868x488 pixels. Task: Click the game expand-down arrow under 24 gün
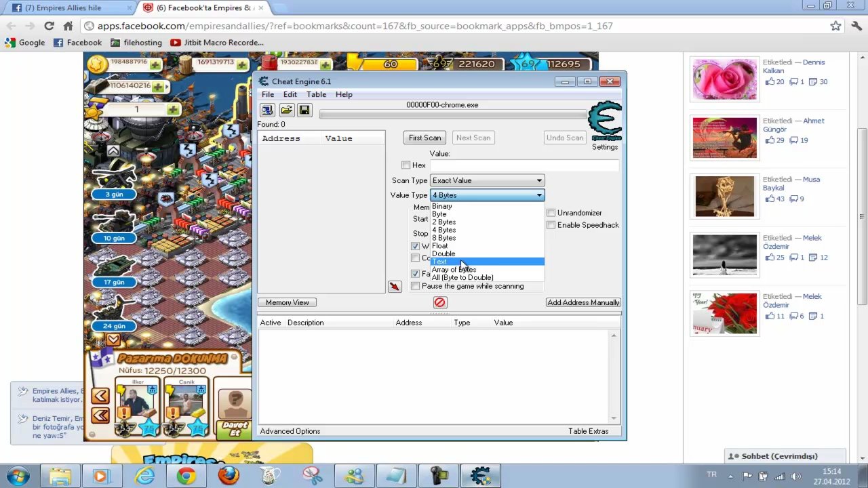(x=113, y=339)
